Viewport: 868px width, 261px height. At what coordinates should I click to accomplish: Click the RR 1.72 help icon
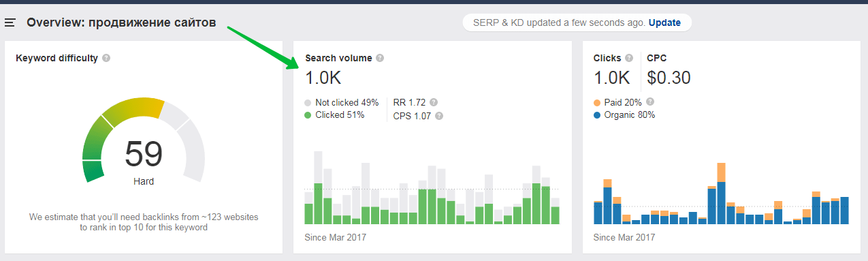coord(434,102)
